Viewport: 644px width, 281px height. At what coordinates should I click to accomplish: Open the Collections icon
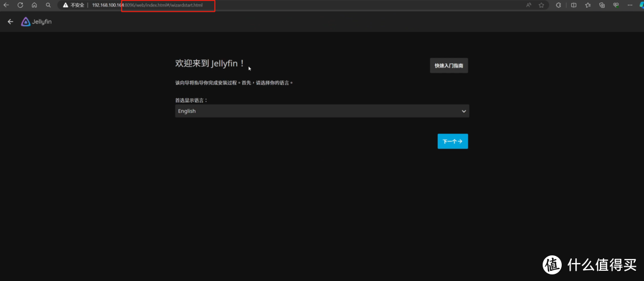pos(602,5)
